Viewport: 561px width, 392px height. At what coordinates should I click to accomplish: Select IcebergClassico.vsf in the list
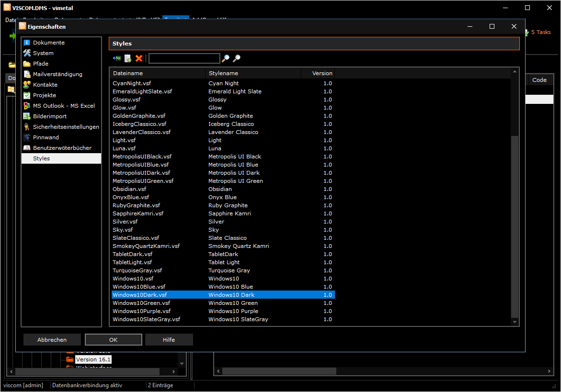tap(223, 124)
